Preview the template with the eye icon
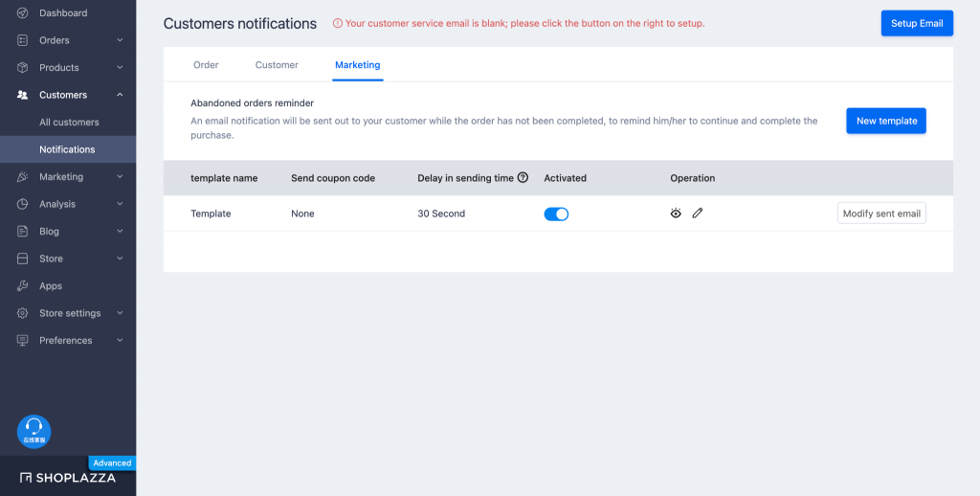 pyautogui.click(x=676, y=214)
